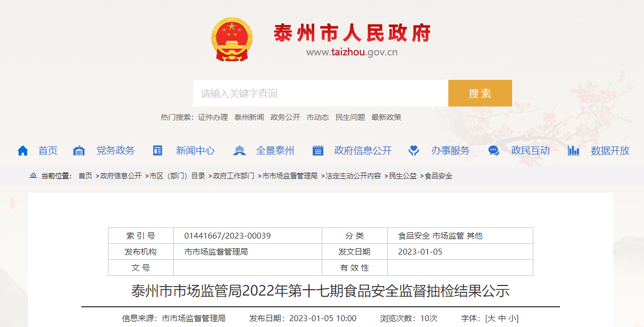The width and height of the screenshot is (644, 327).
Task: Open 民生公益 breadcrumb link
Action: pos(403,176)
